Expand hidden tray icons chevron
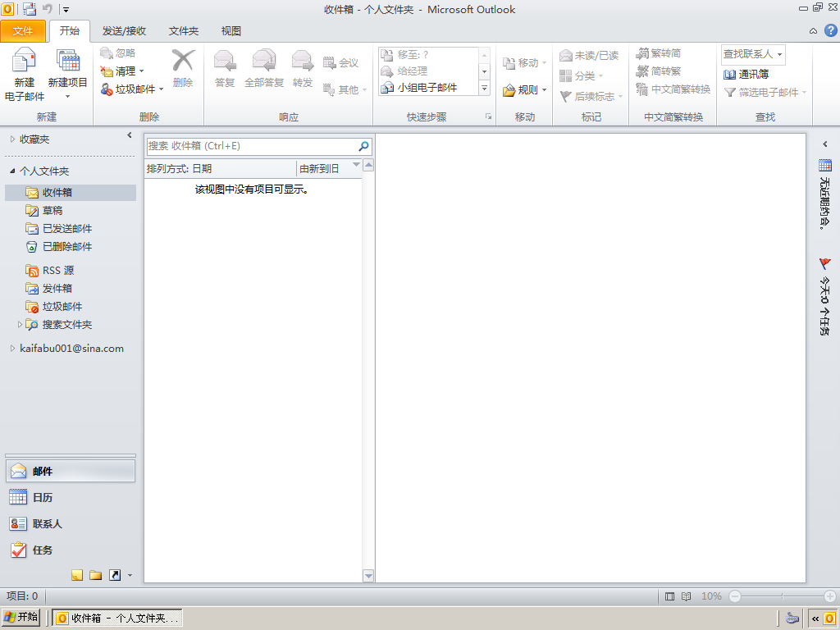Image resolution: width=840 pixels, height=630 pixels. [815, 619]
